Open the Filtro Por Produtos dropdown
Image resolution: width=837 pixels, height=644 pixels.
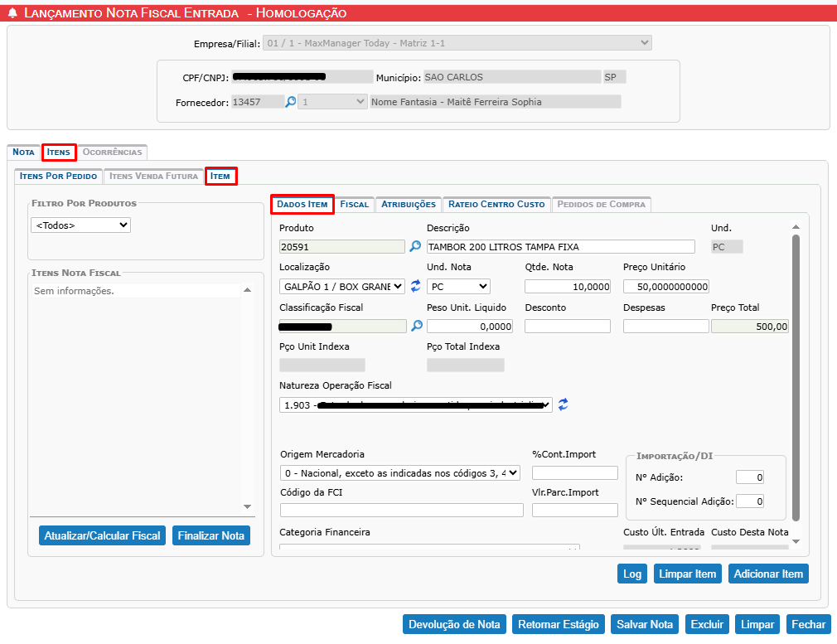[80, 225]
